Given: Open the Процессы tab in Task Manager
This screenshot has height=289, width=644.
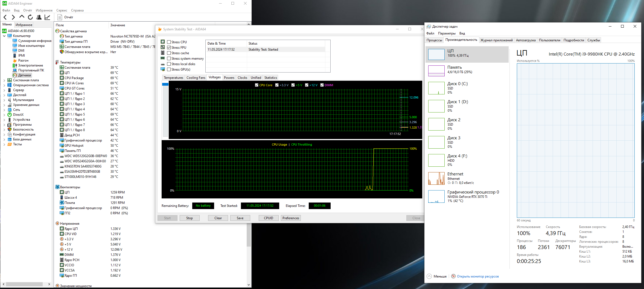Looking at the screenshot, I should pos(434,40).
